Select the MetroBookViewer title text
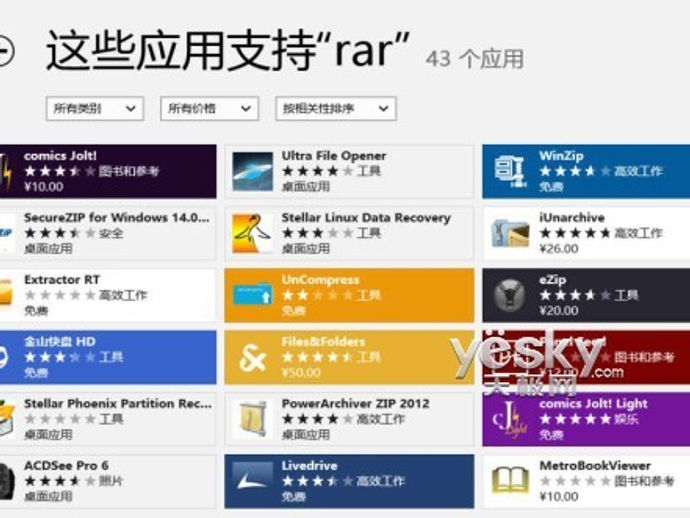This screenshot has width=690, height=518. pyautogui.click(x=595, y=466)
